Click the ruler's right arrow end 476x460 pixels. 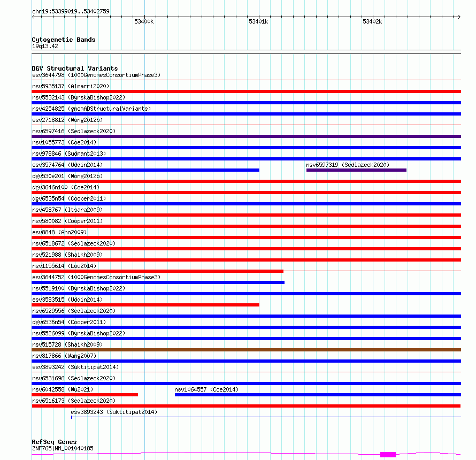459,17
